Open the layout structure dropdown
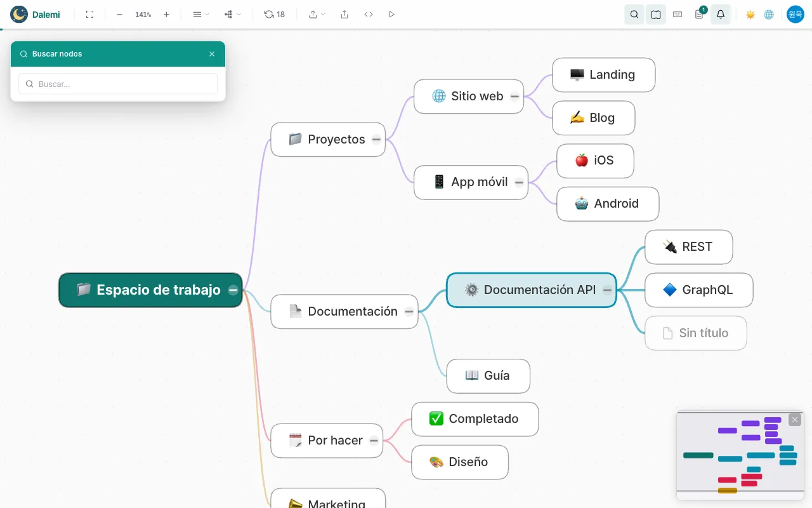812x508 pixels. (x=233, y=14)
